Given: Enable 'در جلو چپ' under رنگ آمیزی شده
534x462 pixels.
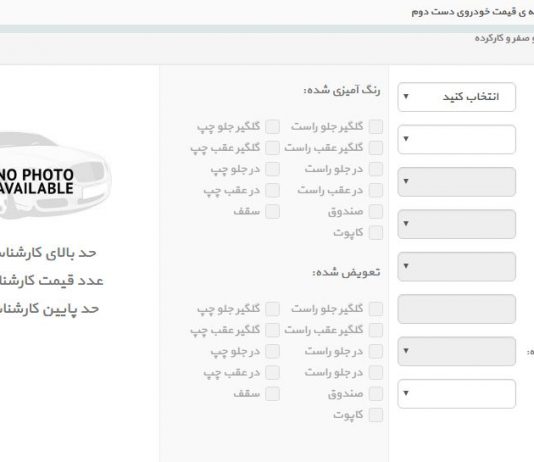Looking at the screenshot, I should (x=273, y=169).
